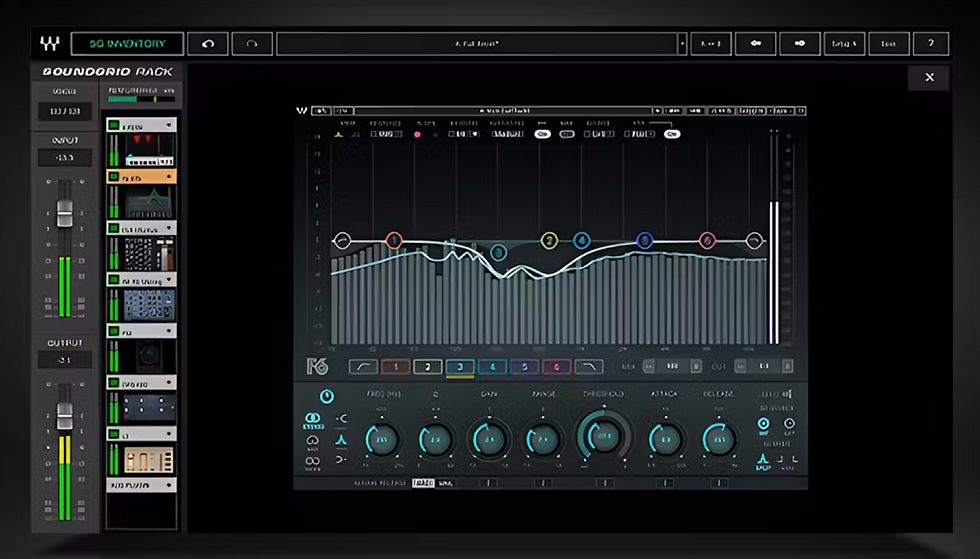Image resolution: width=980 pixels, height=559 pixels.
Task: Click the pink indicator dot above the graph
Action: coord(417,134)
